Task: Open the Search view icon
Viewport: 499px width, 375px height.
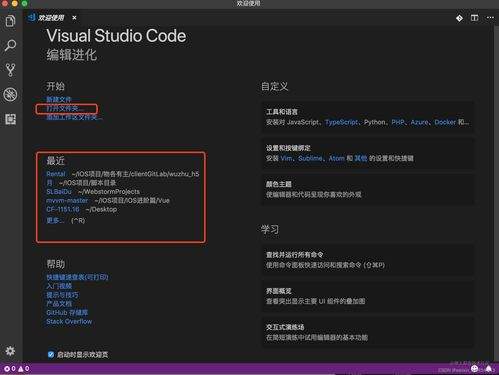Action: 10,46
